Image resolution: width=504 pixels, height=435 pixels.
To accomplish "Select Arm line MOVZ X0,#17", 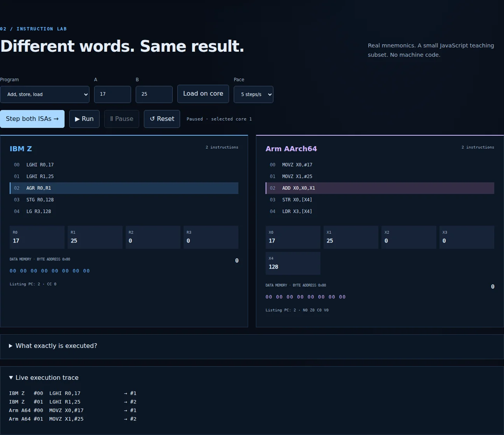I will [380, 165].
